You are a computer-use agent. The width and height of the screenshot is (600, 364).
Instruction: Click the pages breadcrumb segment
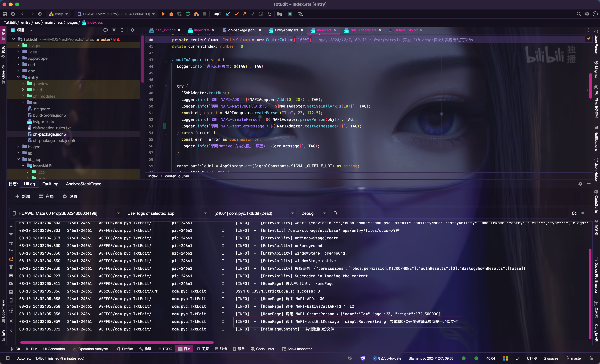point(72,22)
